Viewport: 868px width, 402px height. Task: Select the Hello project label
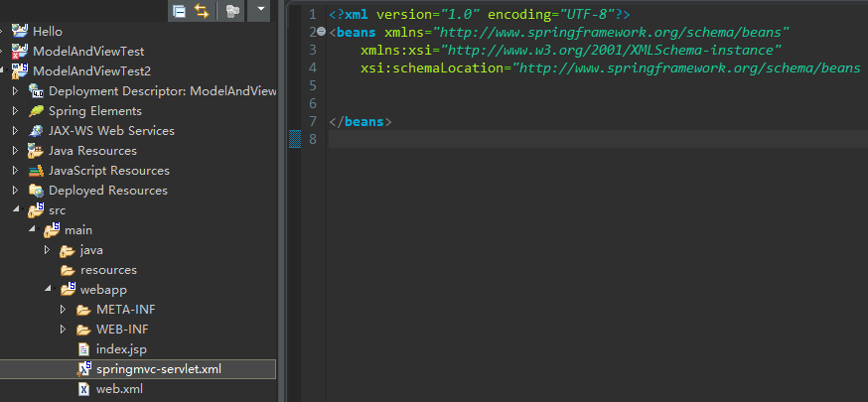coord(48,32)
